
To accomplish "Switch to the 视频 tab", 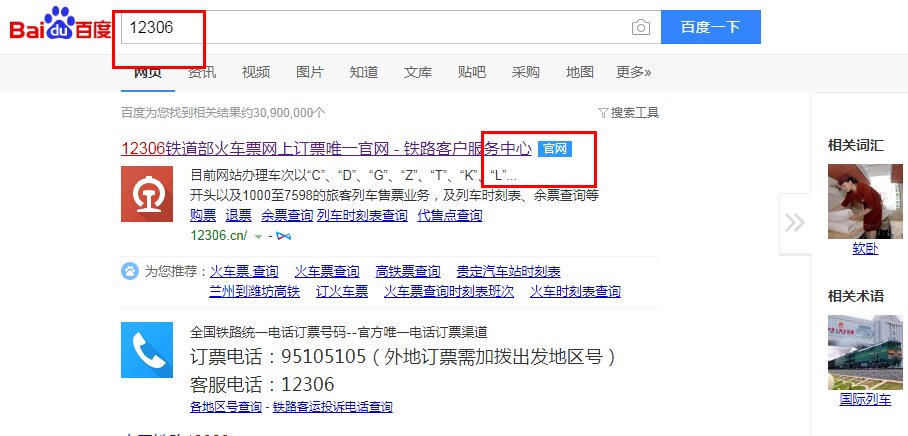I will coord(256,72).
